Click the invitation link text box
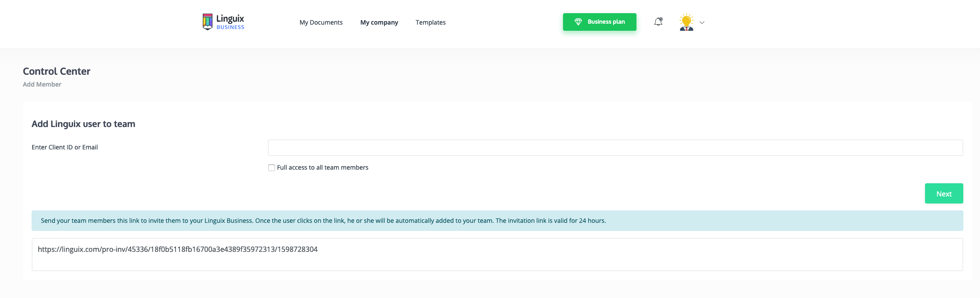 [x=497, y=254]
